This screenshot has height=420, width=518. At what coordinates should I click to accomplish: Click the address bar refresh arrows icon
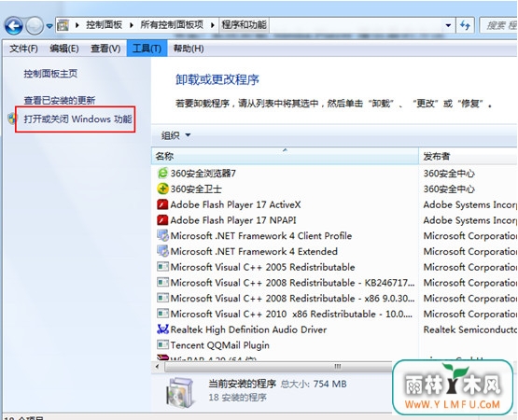point(465,25)
